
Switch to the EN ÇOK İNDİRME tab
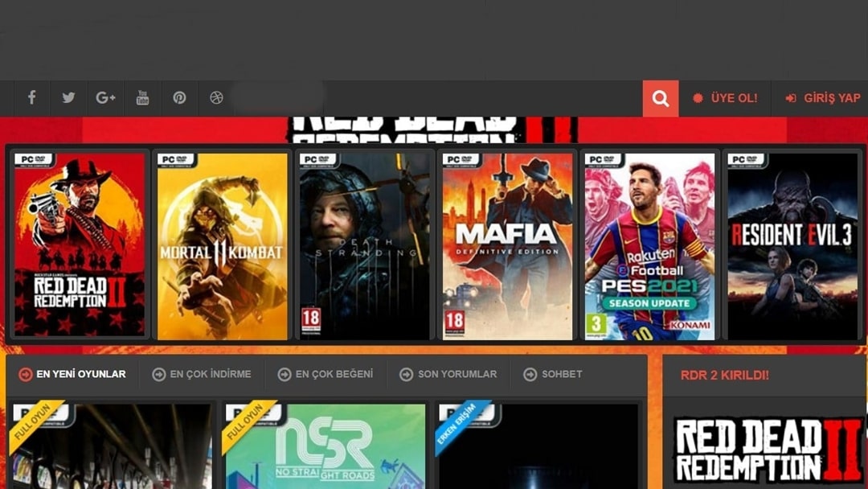(x=202, y=374)
